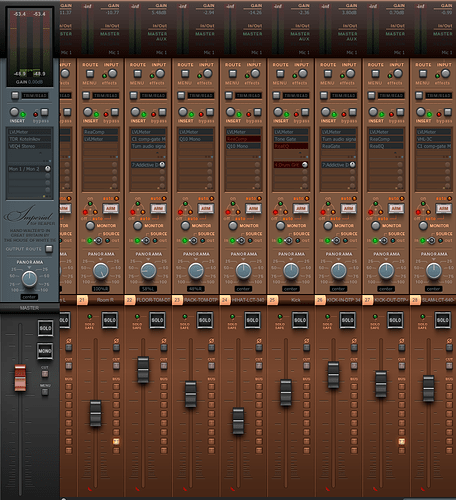Solo the Kick track

point(300,320)
